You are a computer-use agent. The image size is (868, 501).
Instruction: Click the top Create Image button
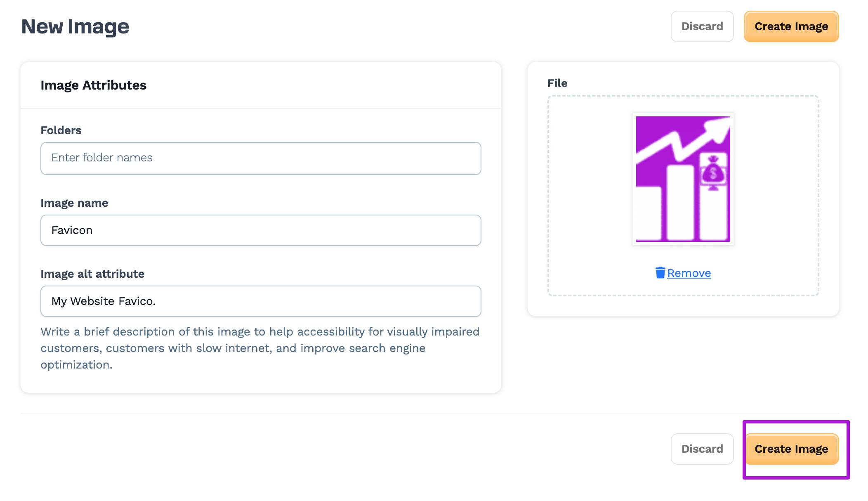(791, 26)
